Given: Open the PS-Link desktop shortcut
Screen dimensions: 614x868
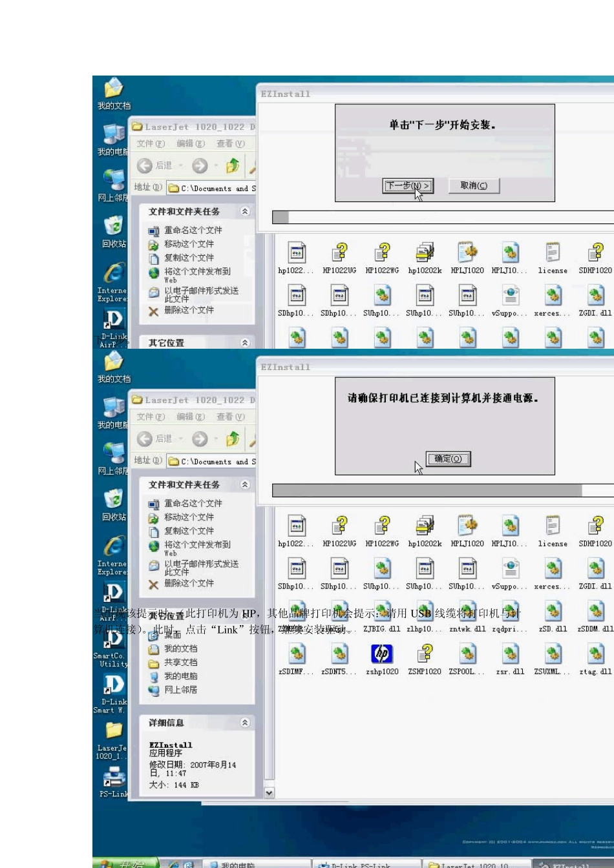Looking at the screenshot, I should pos(114,782).
